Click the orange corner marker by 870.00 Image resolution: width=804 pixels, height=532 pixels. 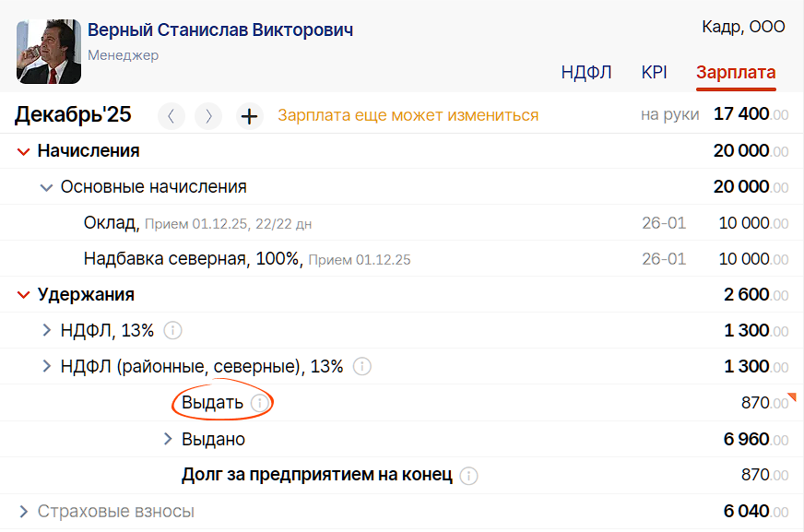coord(792,396)
